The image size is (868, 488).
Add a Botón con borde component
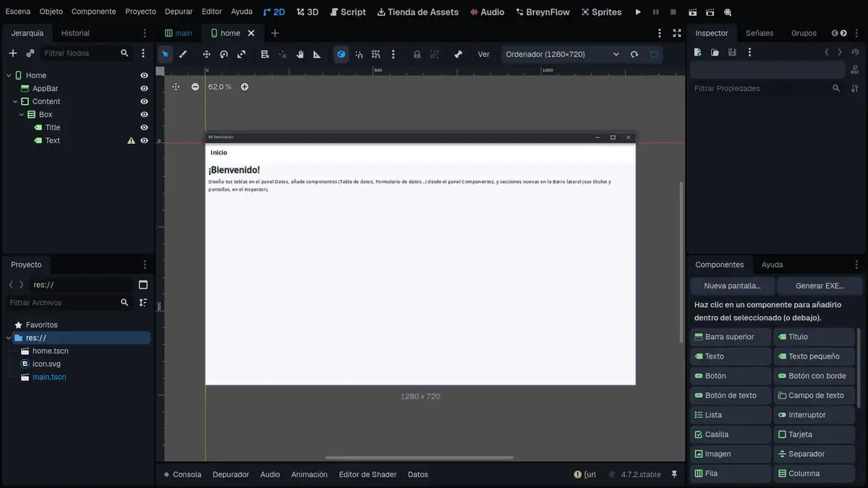click(x=814, y=376)
